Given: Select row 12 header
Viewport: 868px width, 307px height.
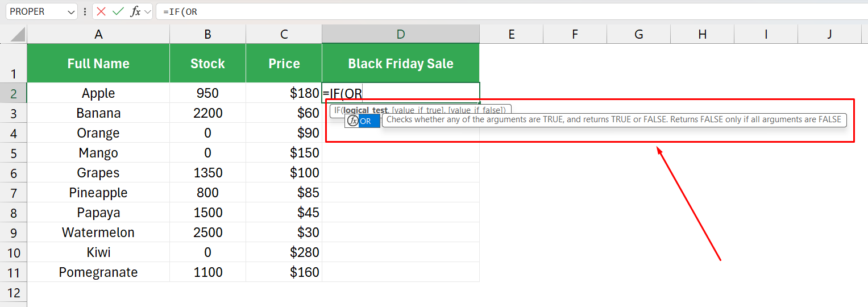Looking at the screenshot, I should [14, 293].
